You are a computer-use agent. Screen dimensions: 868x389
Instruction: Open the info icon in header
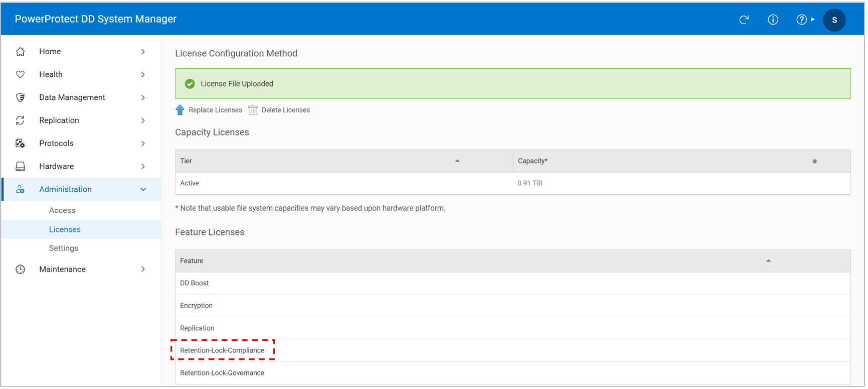[x=773, y=20]
